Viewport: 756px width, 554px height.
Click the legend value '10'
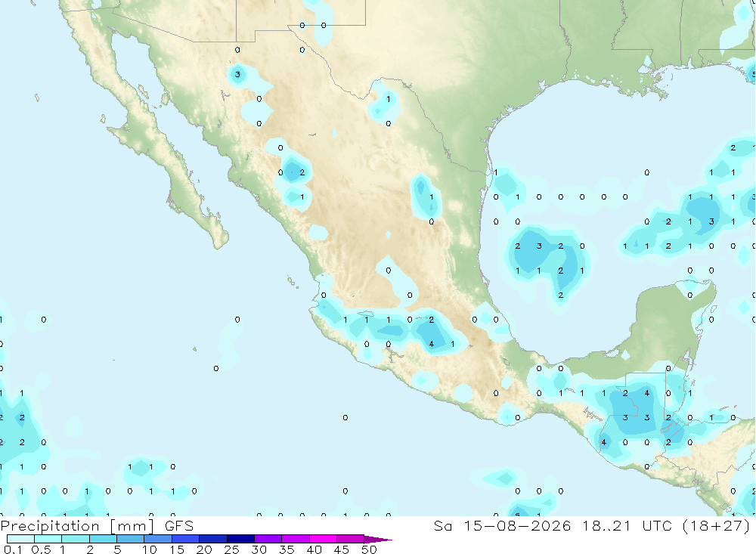pos(149,549)
